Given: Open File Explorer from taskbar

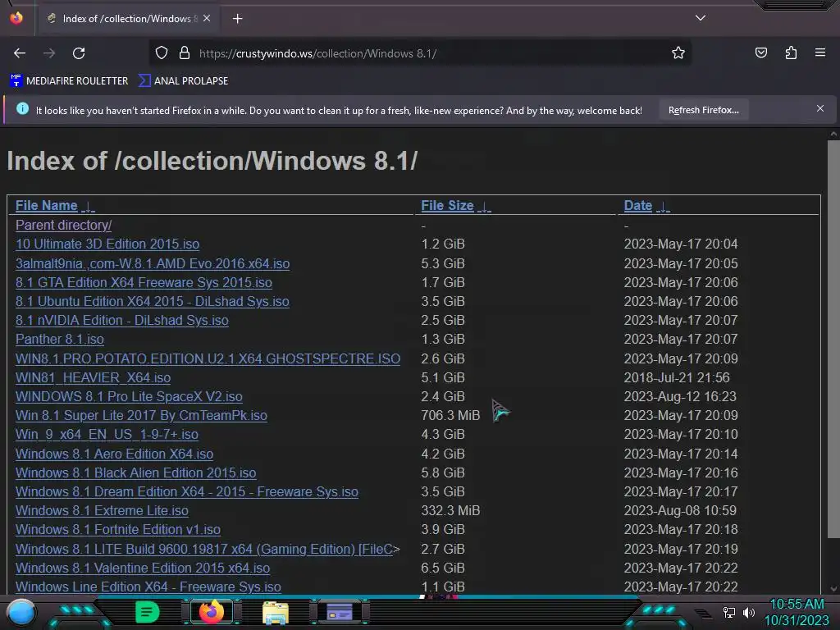Looking at the screenshot, I should pyautogui.click(x=276, y=613).
